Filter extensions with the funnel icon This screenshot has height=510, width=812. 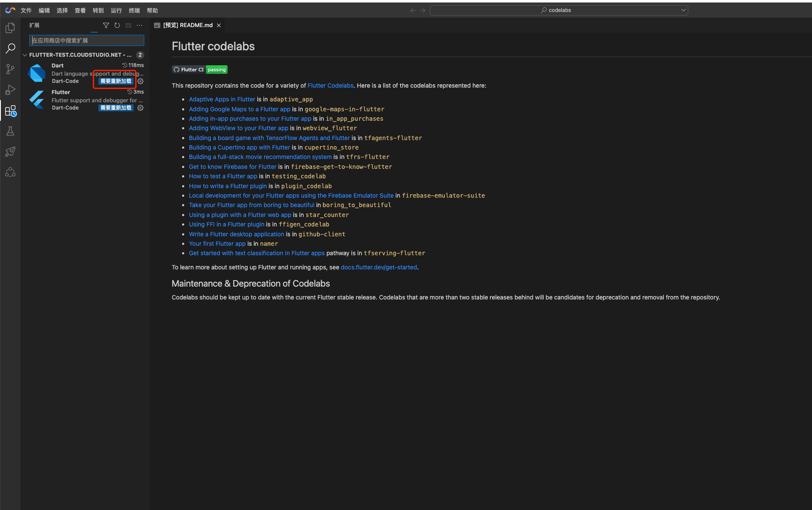tap(106, 25)
